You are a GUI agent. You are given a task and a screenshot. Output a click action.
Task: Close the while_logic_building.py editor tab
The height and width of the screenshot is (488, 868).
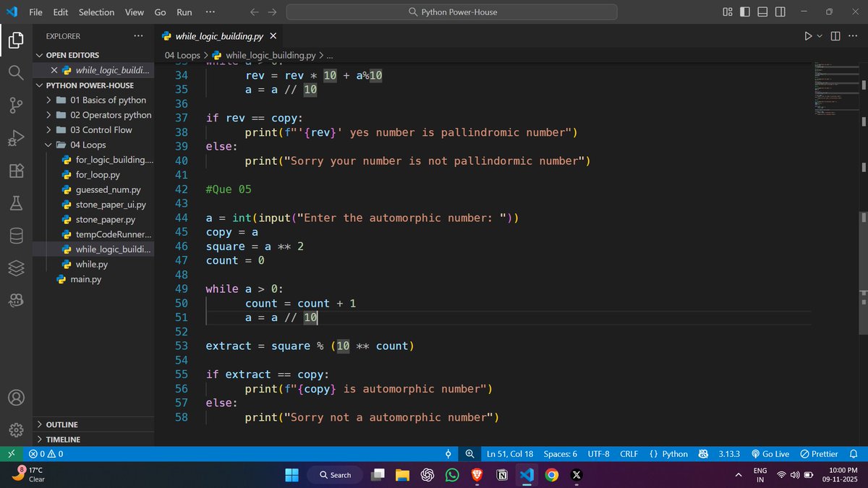[273, 36]
